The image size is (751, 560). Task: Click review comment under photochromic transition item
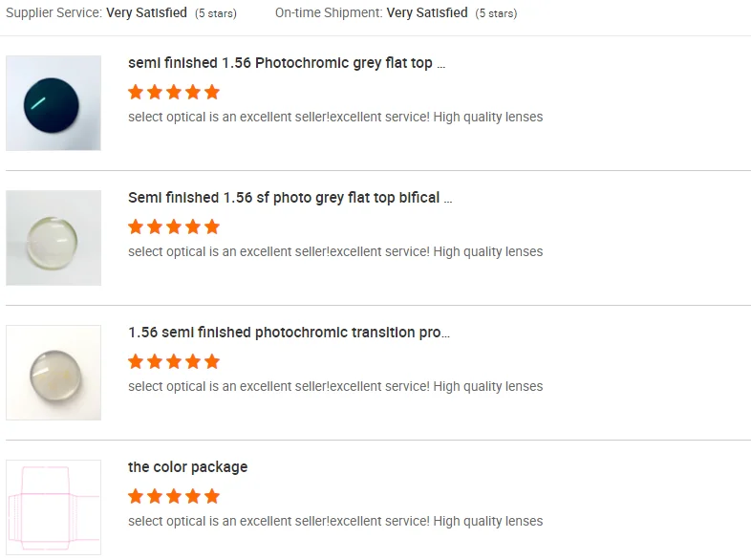point(334,386)
